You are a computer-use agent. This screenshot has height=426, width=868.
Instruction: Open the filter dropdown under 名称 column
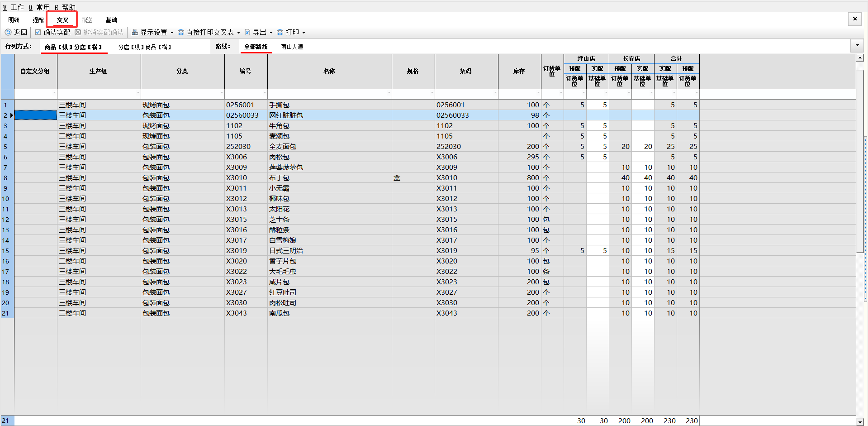click(x=389, y=93)
